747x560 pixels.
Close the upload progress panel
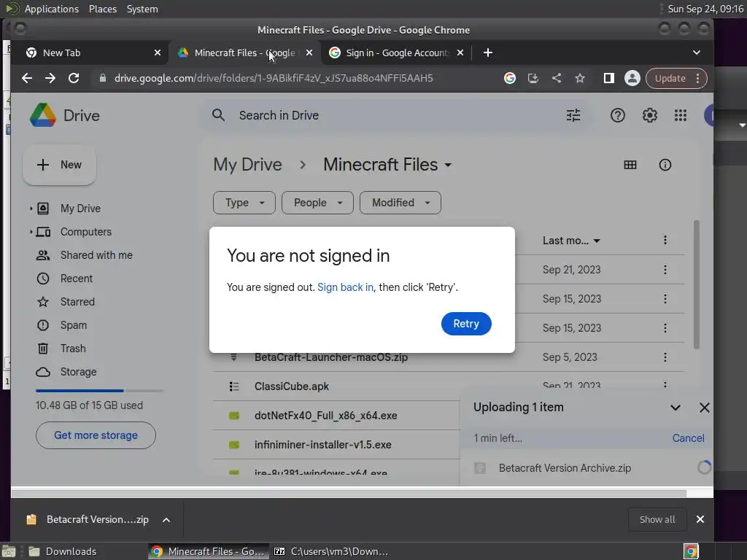[x=704, y=408]
